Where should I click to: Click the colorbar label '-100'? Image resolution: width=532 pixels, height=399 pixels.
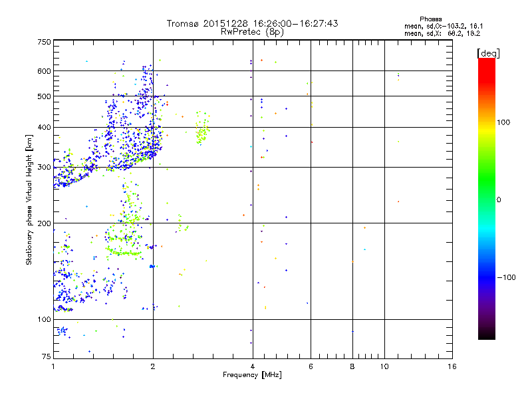pos(506,277)
